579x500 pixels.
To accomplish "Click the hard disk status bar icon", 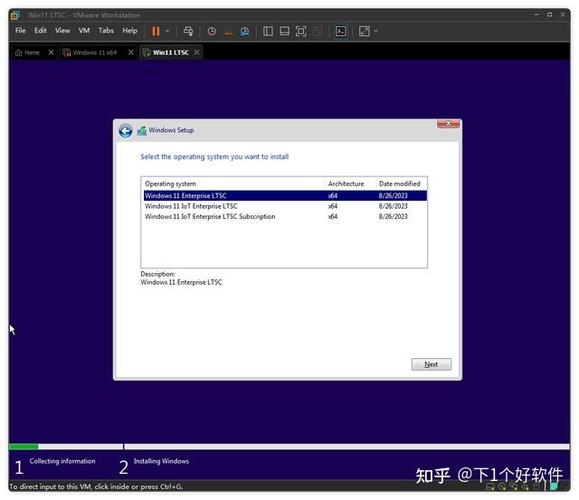I will pyautogui.click(x=491, y=487).
